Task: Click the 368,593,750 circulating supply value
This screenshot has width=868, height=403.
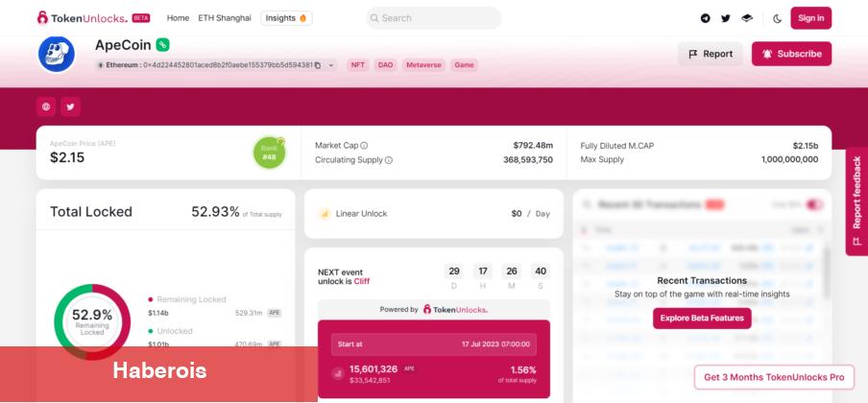Action: point(528,159)
